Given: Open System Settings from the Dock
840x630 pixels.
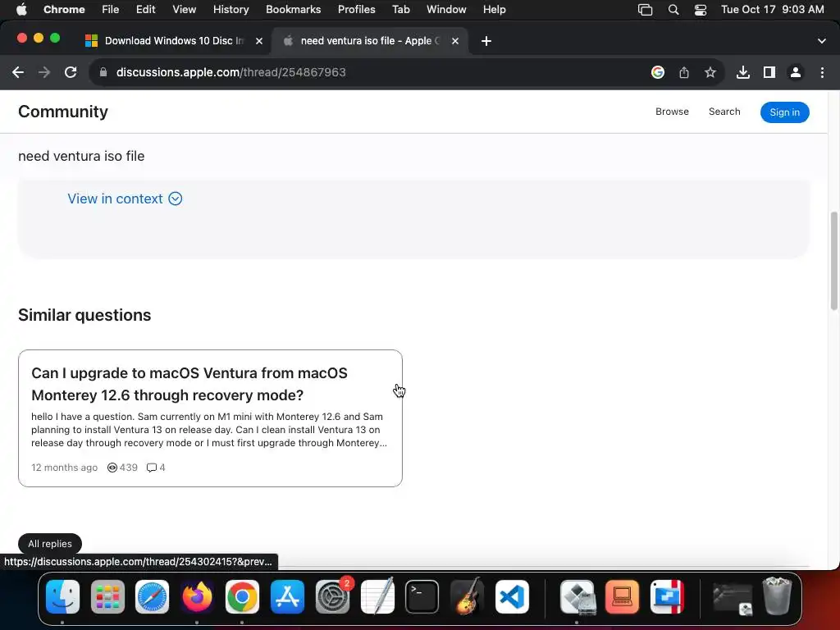Looking at the screenshot, I should (332, 596).
